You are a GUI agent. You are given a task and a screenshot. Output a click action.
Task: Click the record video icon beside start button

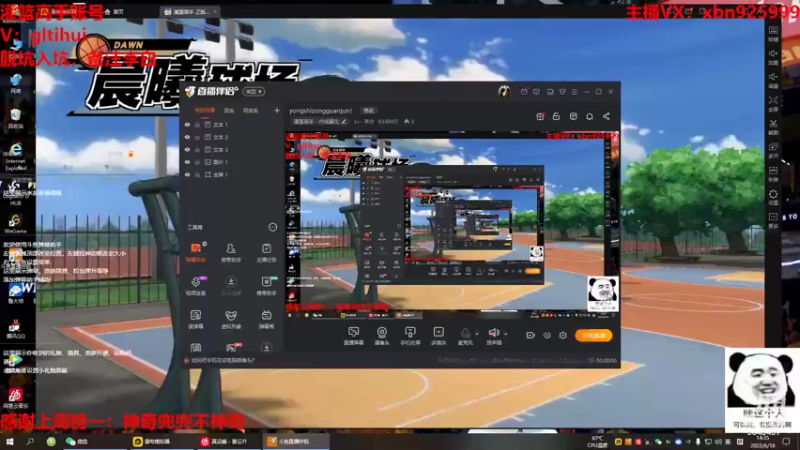coord(530,335)
